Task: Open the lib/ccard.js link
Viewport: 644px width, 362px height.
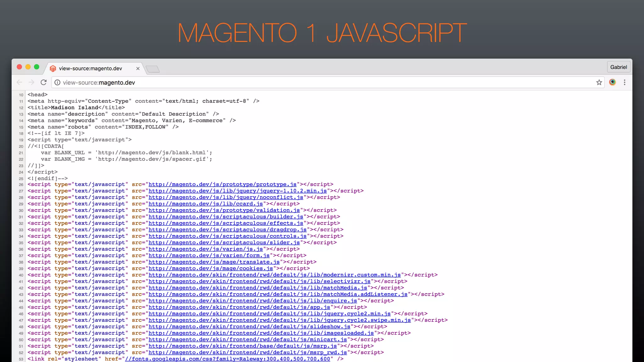Action: click(206, 204)
